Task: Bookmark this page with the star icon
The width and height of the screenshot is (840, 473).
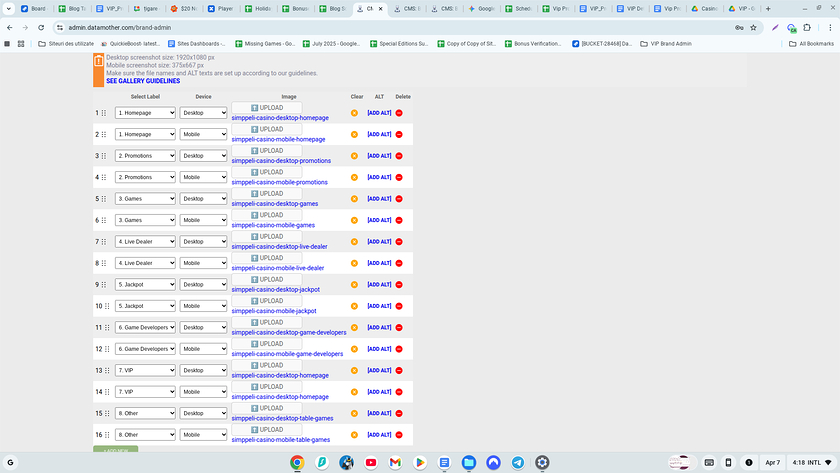Action: [753, 27]
